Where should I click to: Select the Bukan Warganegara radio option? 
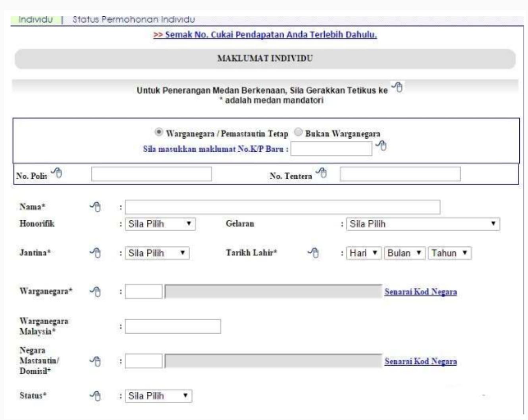tap(298, 133)
